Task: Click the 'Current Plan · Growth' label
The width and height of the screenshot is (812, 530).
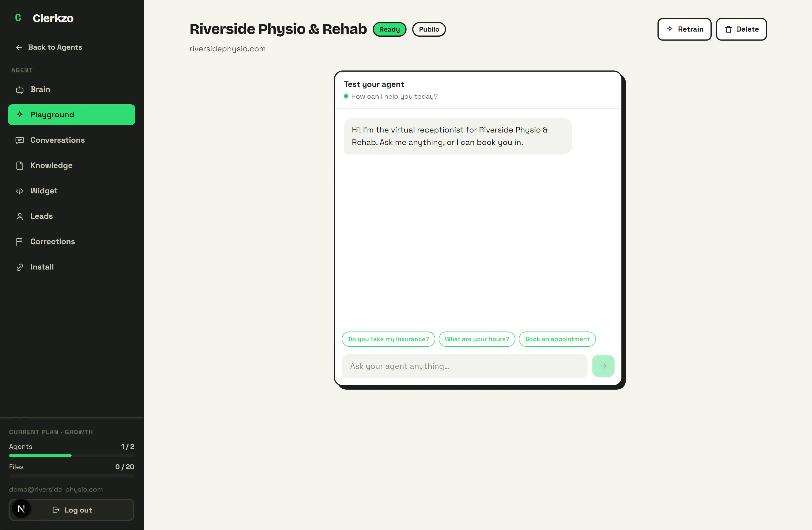Action: point(51,432)
